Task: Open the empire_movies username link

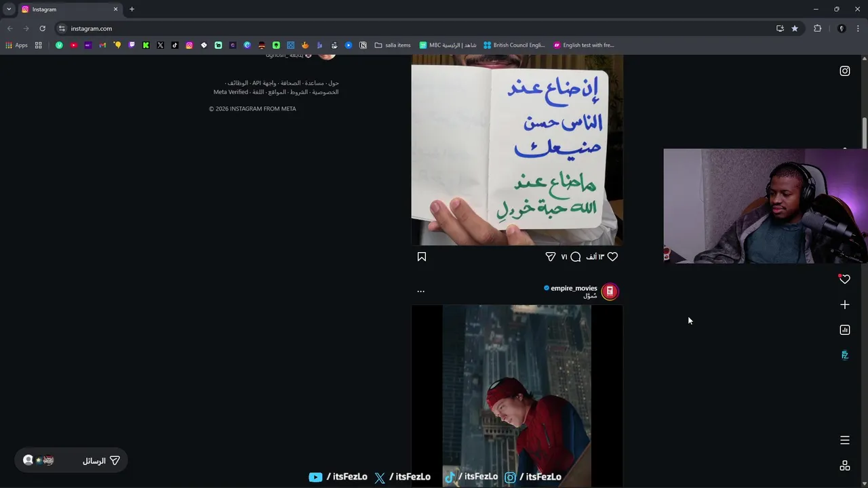Action: coord(574,288)
